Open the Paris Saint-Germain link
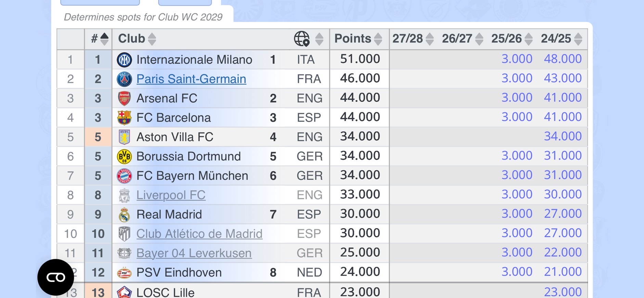Image resolution: width=644 pixels, height=298 pixels. [x=191, y=79]
